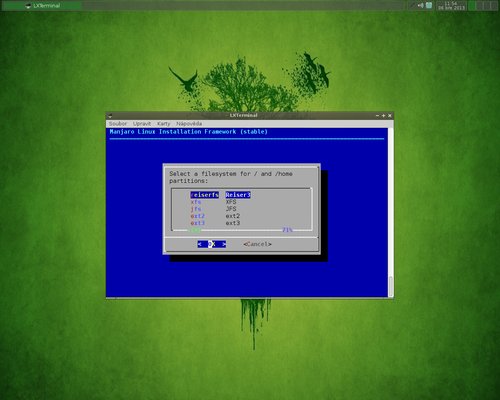Open the Soubor menu
The image size is (500, 400).
coord(118,124)
